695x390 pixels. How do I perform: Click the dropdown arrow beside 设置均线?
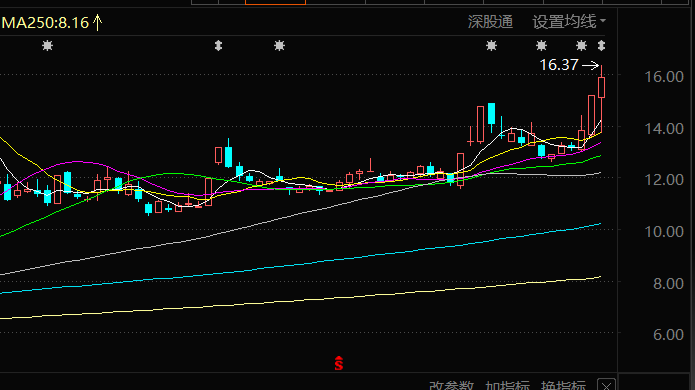coord(603,21)
